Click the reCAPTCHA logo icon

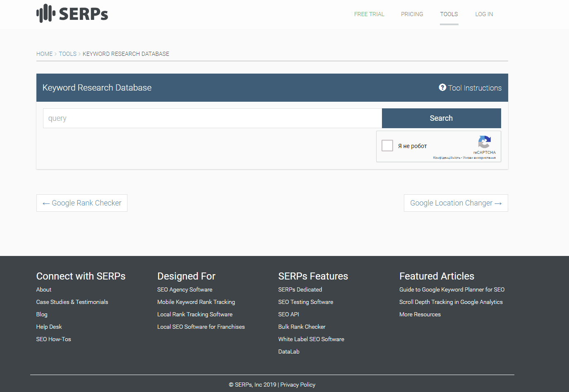coord(485,142)
